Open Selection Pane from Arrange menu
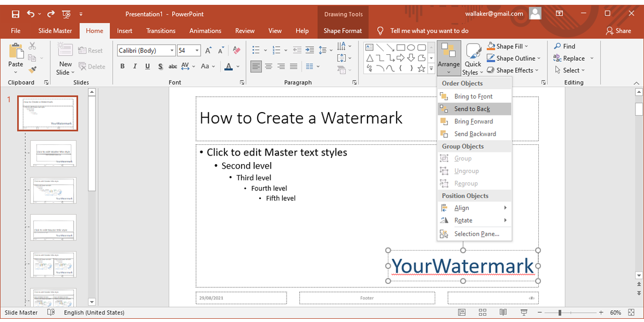The image size is (644, 322). coord(474,233)
